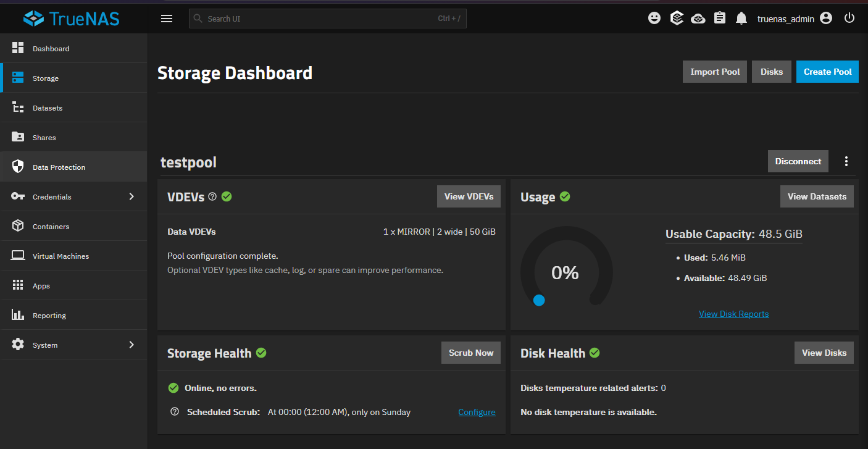
Task: Click the VDEVs green status checkmark
Action: click(227, 196)
